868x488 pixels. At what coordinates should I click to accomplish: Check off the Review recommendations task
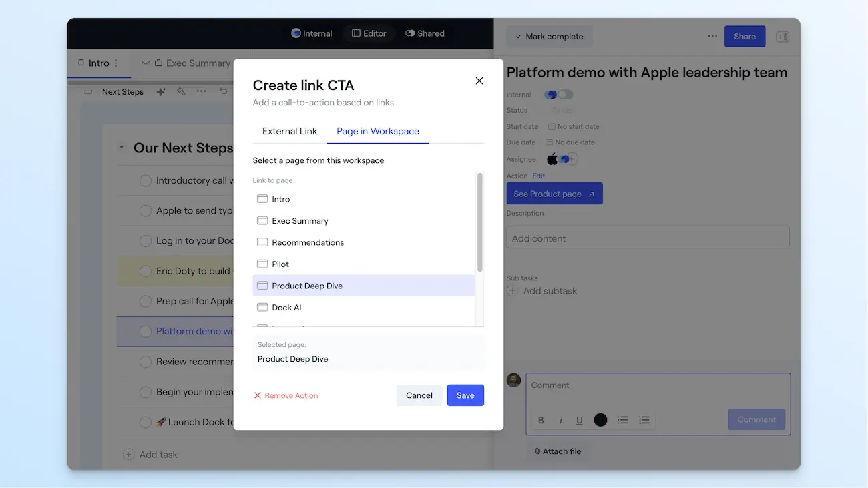(x=145, y=362)
